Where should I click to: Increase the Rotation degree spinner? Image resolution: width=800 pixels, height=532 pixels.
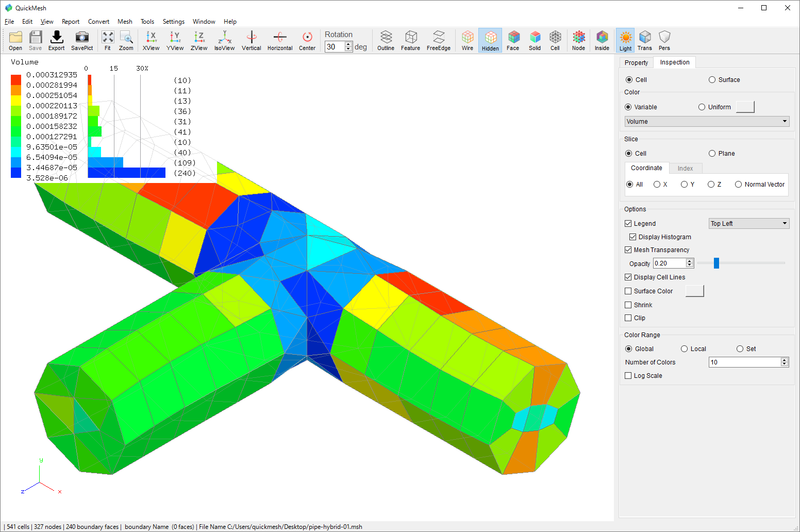(x=348, y=44)
